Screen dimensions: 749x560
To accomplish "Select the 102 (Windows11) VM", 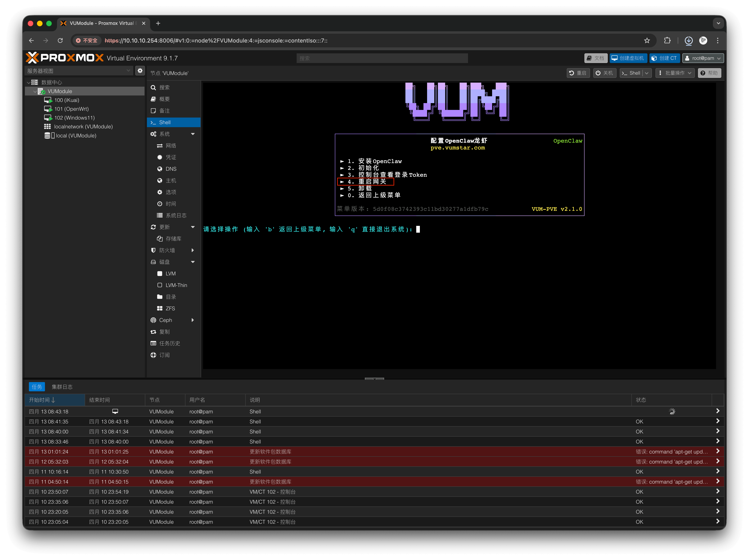I will (x=74, y=118).
